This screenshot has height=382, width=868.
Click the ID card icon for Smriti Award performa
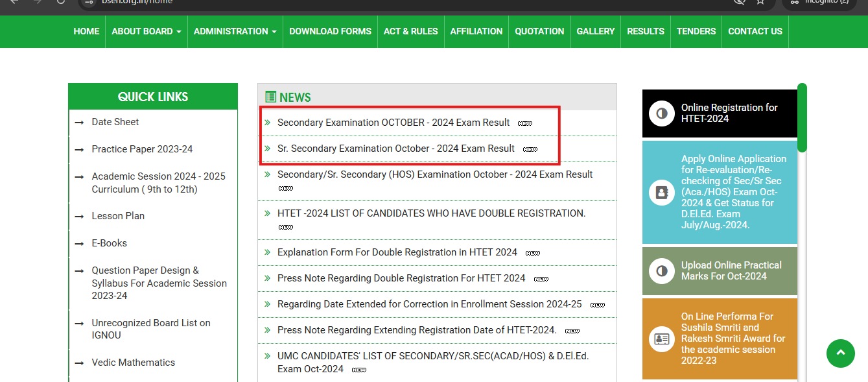(x=661, y=338)
